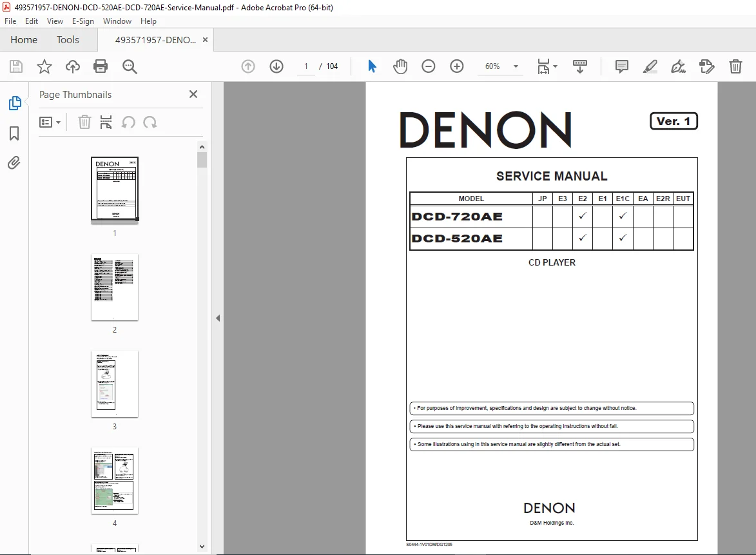756x555 pixels.
Task: Open the Help menu
Action: 148,21
